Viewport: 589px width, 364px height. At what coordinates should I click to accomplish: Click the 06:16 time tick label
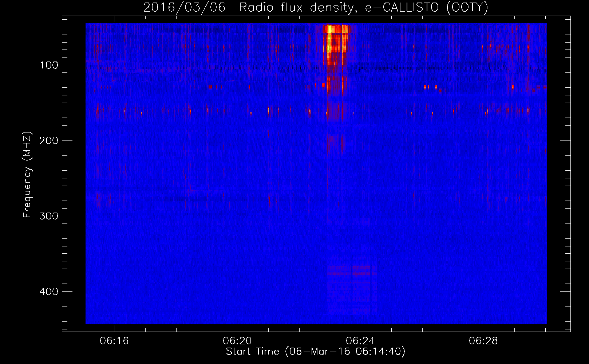(115, 341)
